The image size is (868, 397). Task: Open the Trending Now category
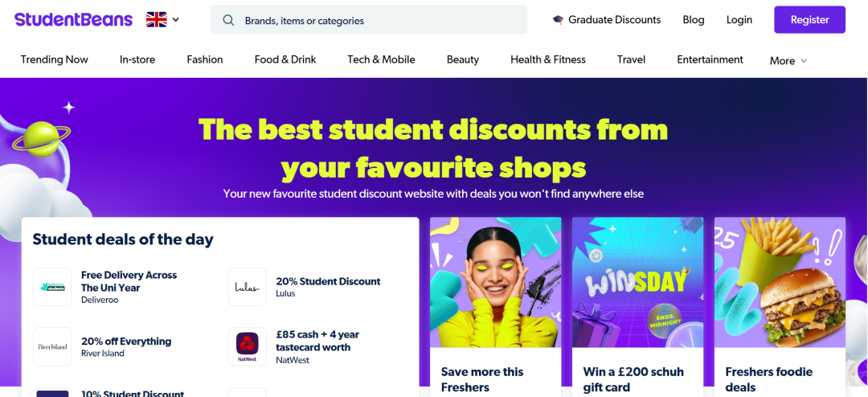click(55, 59)
